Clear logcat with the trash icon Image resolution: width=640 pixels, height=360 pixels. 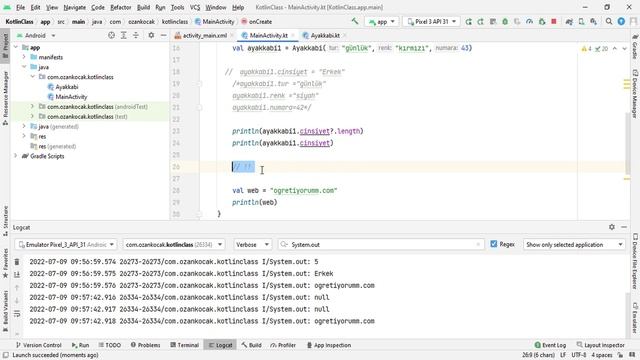(17, 262)
